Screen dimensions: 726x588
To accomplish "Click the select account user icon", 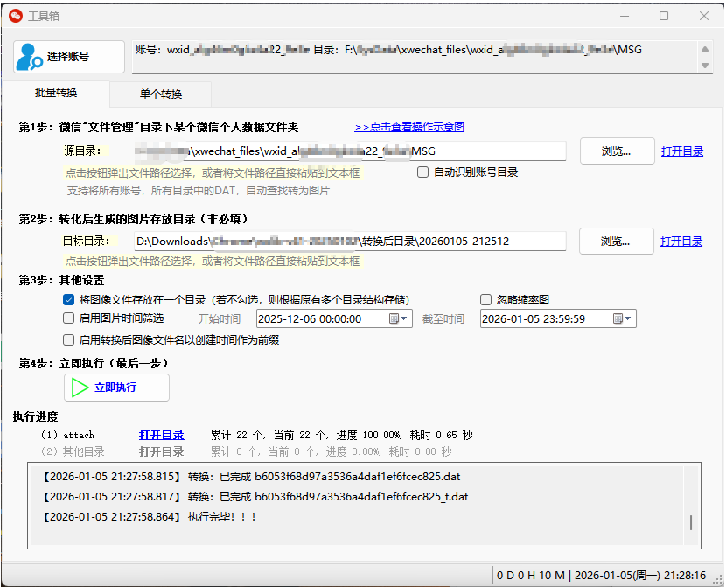I will point(29,57).
